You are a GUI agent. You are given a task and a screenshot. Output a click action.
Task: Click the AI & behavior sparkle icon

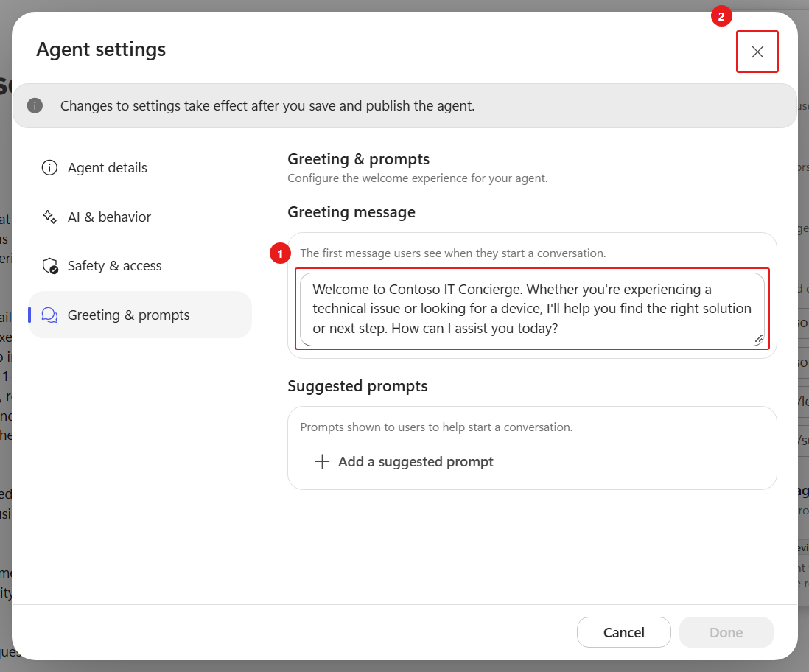click(x=49, y=217)
